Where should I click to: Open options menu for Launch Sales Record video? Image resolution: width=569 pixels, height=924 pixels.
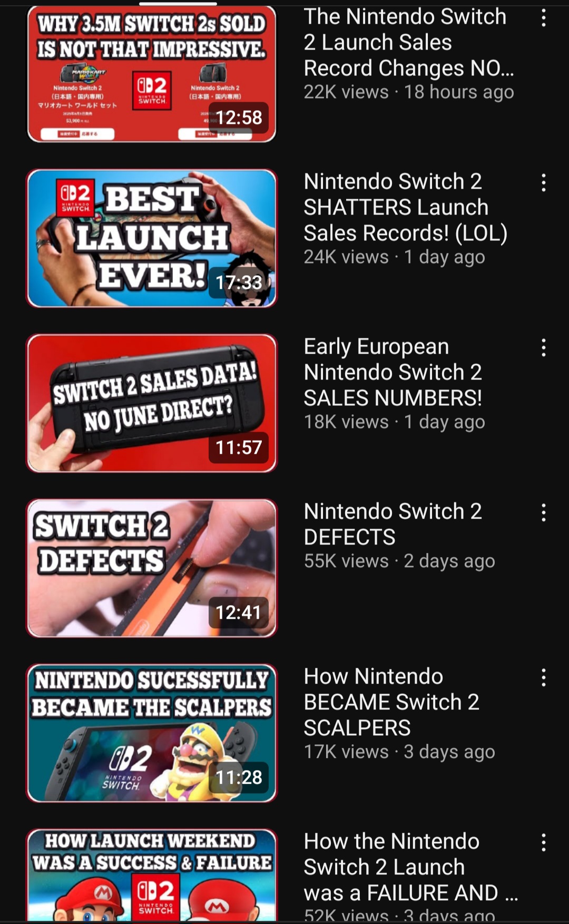tap(543, 18)
